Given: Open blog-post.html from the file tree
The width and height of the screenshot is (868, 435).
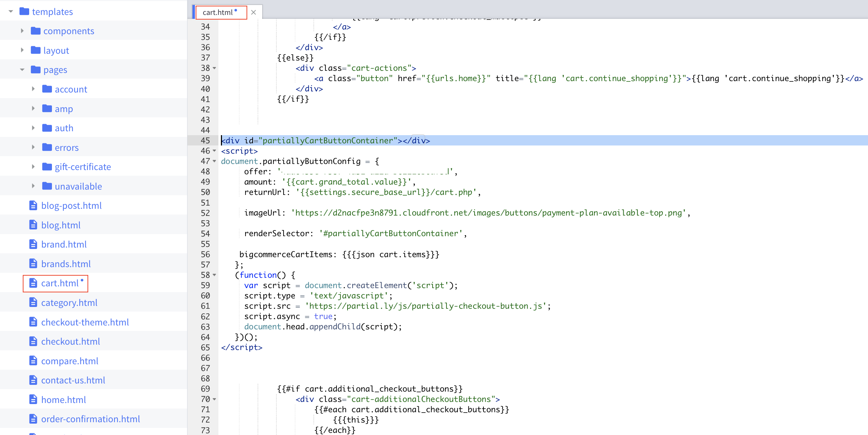Looking at the screenshot, I should point(71,206).
